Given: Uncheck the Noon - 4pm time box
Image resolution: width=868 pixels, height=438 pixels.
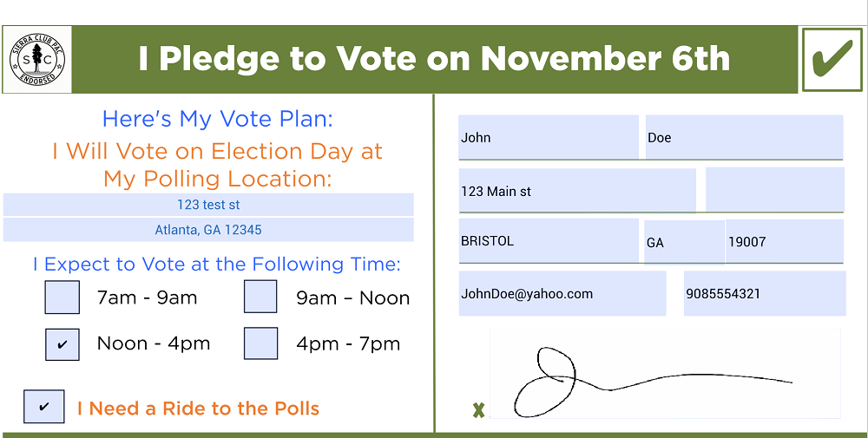Looking at the screenshot, I should 62,344.
